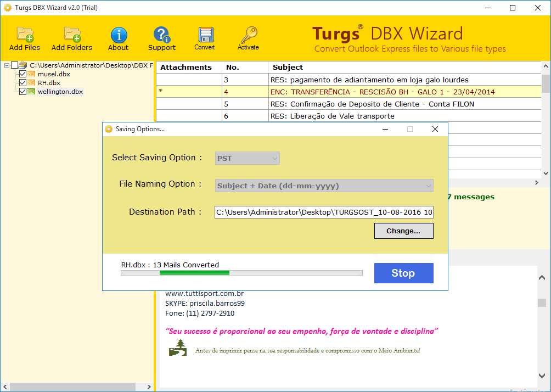Click the Activate key icon

(249, 35)
